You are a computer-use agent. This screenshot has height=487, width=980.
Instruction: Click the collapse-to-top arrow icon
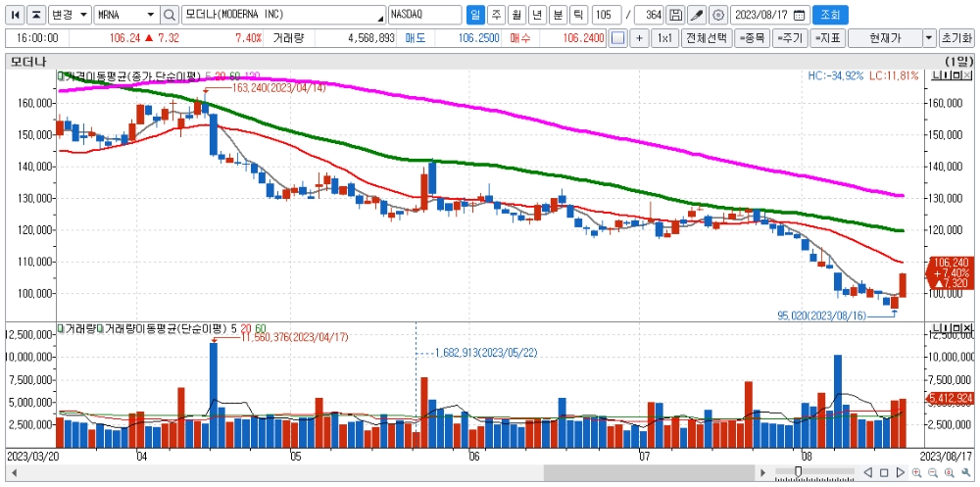coord(37,15)
